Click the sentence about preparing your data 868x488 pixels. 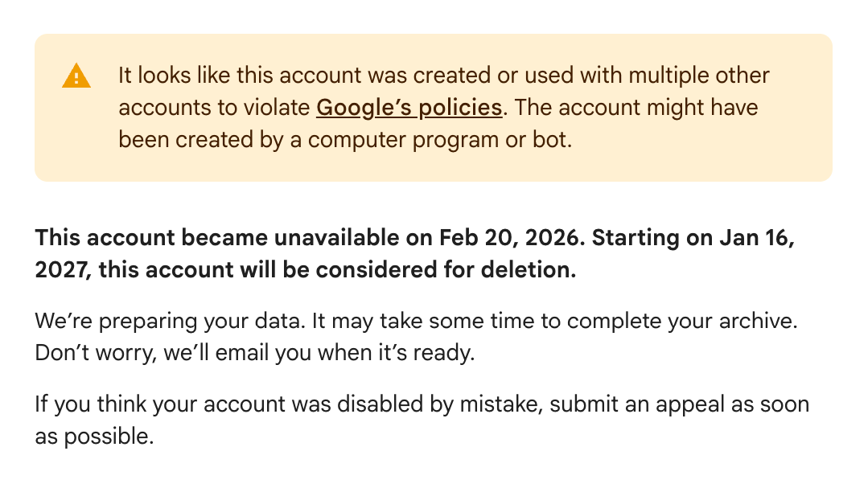point(416,321)
